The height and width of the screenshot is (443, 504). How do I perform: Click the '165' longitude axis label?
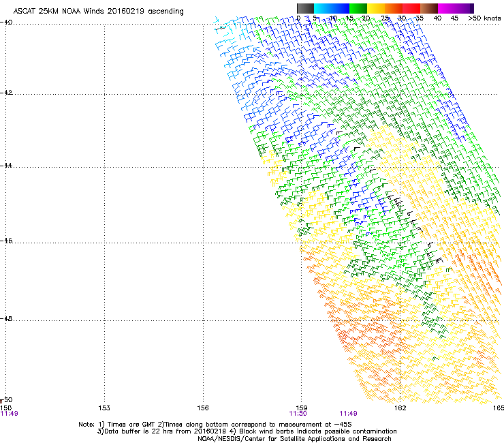point(499,408)
